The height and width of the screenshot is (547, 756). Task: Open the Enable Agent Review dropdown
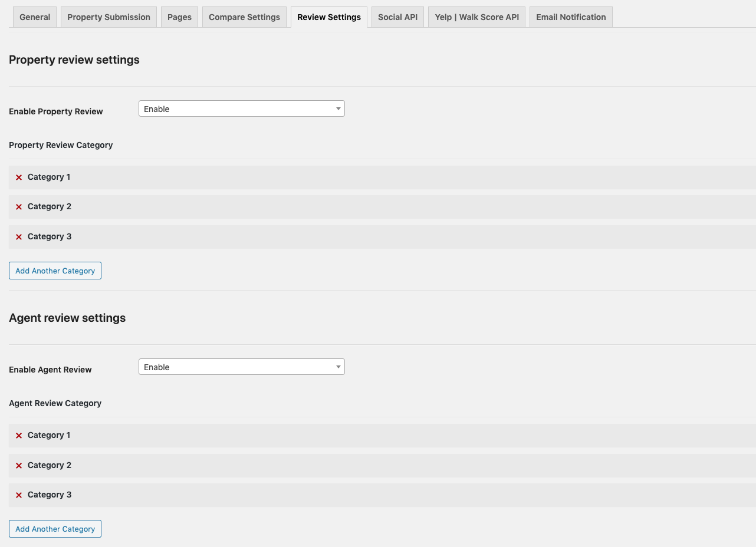click(x=241, y=367)
